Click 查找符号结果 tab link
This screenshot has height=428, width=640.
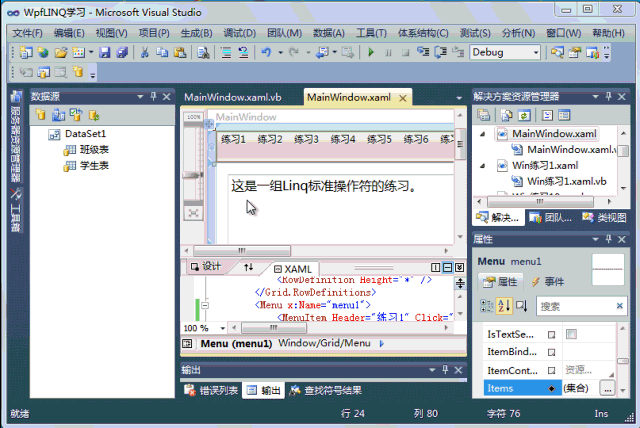(x=325, y=390)
